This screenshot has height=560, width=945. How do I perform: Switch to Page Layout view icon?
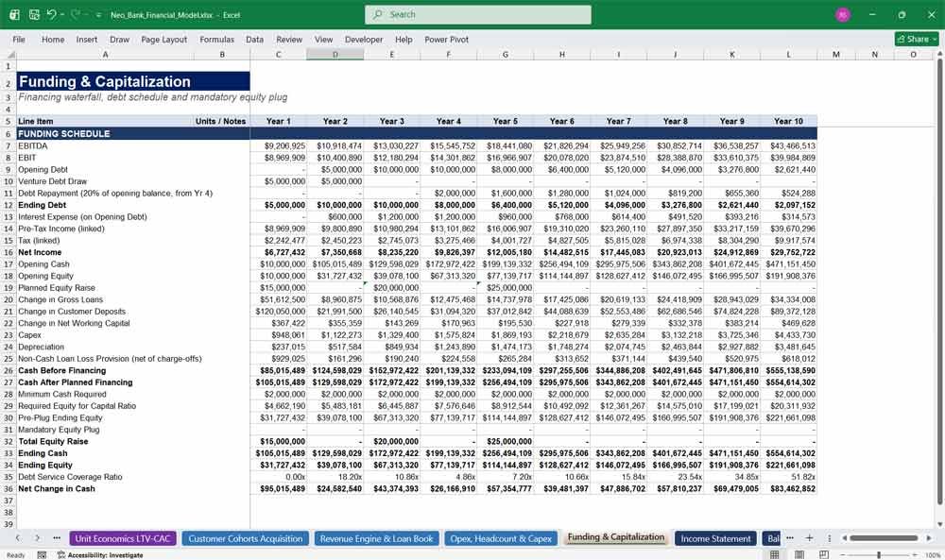[799, 554]
